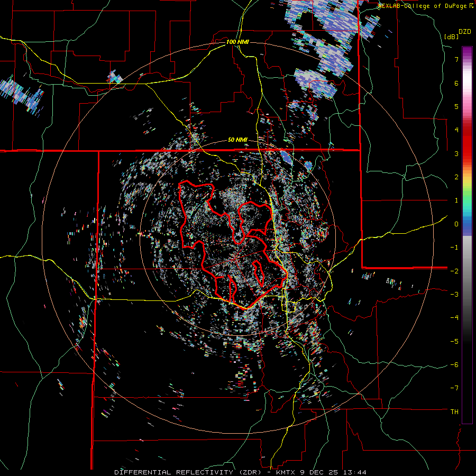476x476 pixels.
Task: Pick the "-3" tick label on the scale
Action: click(454, 295)
